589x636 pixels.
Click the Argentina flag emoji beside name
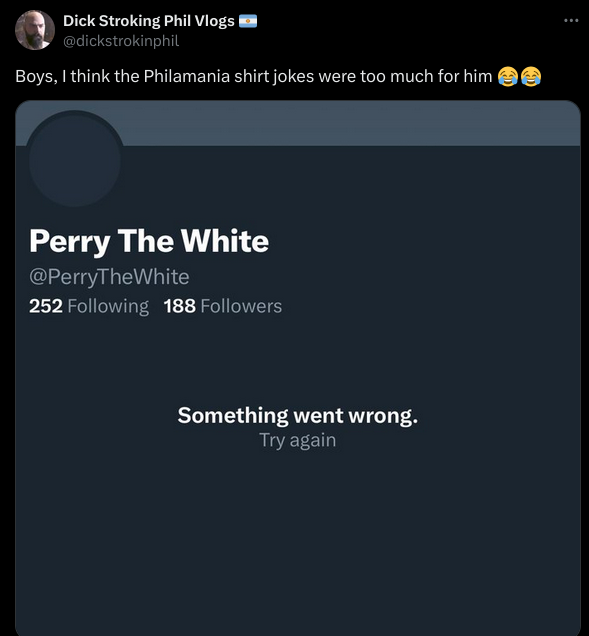[247, 21]
